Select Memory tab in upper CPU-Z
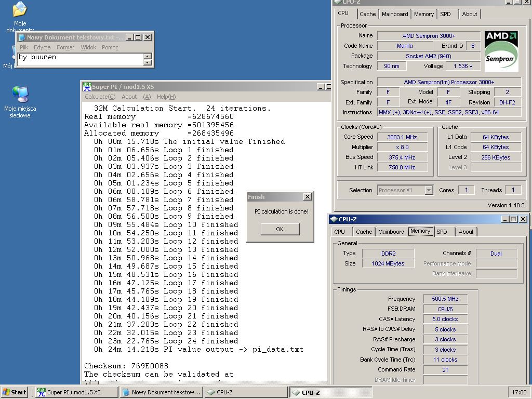 coord(424,14)
